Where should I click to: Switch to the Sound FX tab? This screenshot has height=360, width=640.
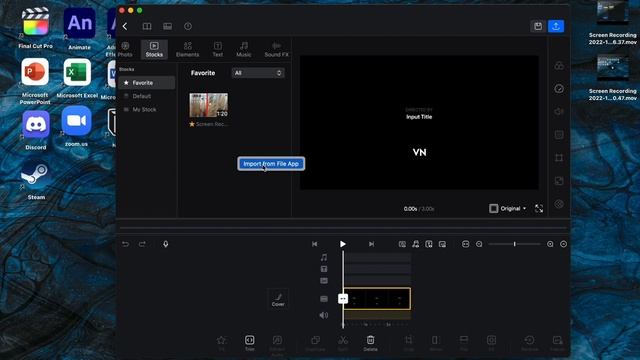(276, 49)
